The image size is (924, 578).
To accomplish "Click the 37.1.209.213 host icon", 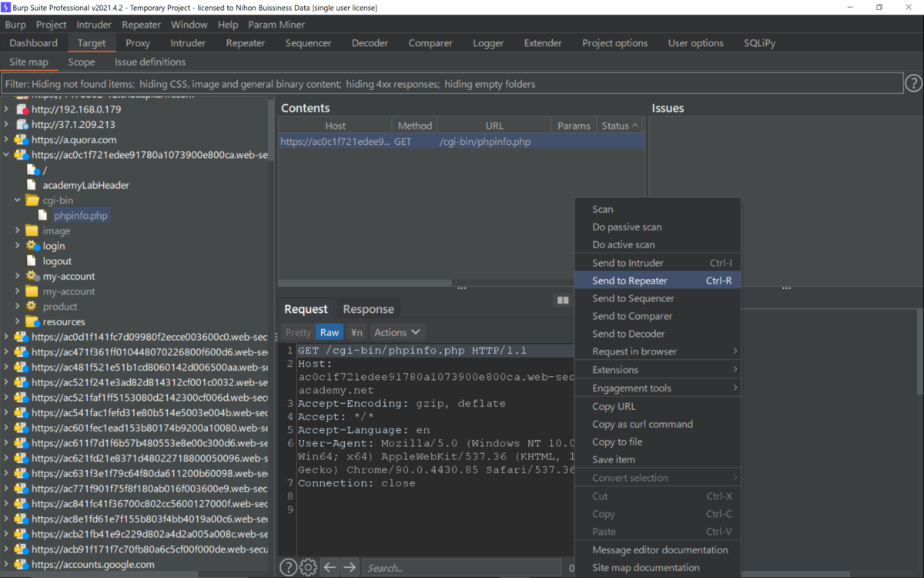I will point(22,124).
